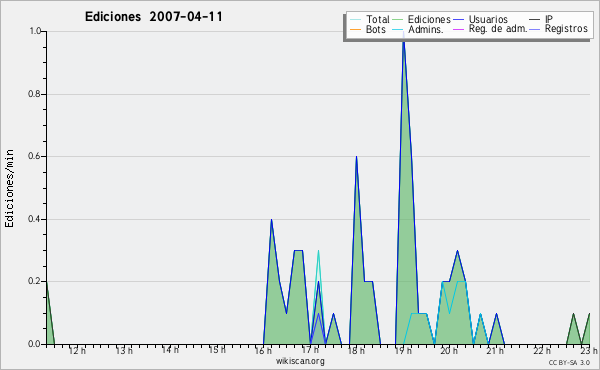This screenshot has height=370, width=600.
Task: Click the Registros legend label
Action: [x=566, y=29]
